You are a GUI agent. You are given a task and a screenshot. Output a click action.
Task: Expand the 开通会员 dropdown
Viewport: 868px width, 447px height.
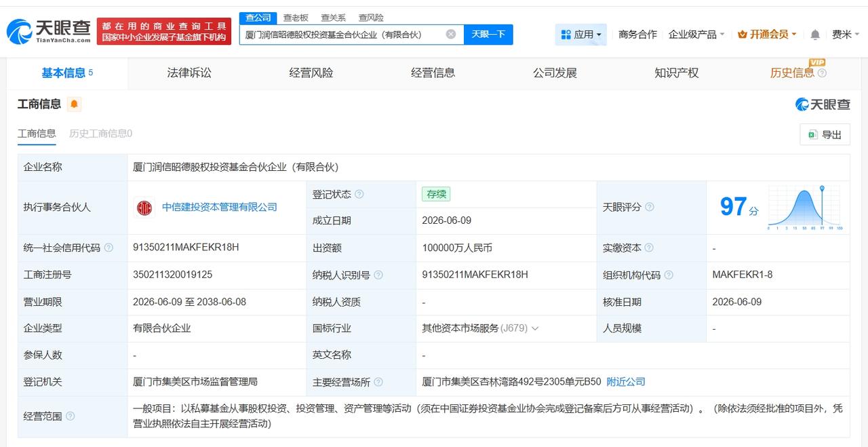coord(767,35)
